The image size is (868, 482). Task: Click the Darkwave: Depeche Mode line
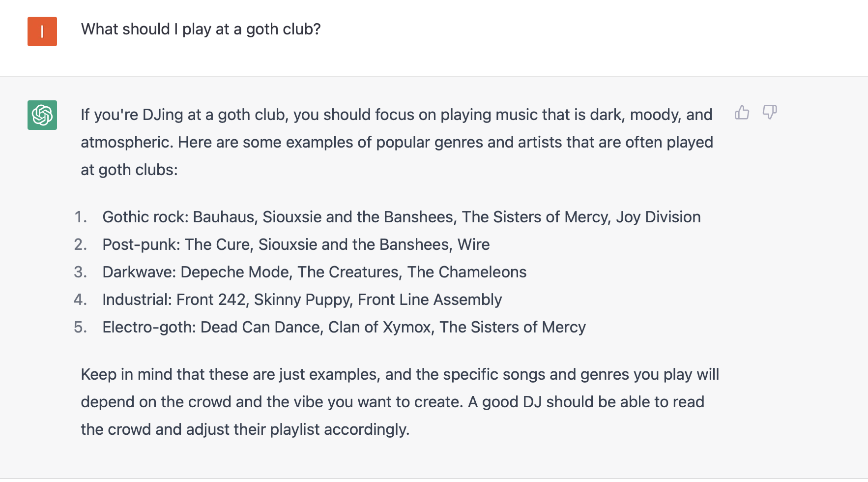315,272
